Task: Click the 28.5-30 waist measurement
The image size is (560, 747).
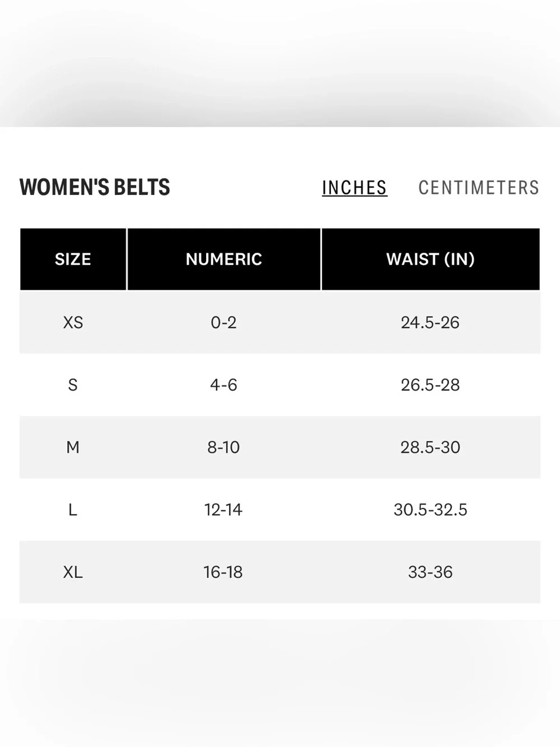Action: coord(430,447)
